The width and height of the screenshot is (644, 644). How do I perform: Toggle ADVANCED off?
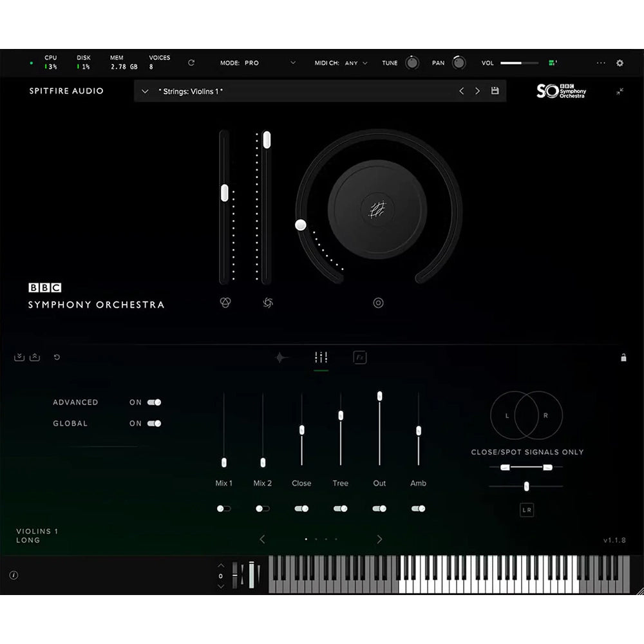[153, 402]
